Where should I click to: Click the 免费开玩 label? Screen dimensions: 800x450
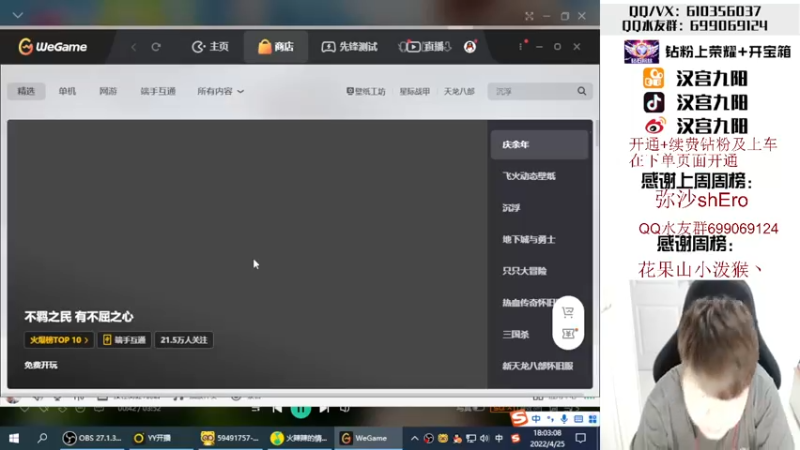pyautogui.click(x=41, y=365)
